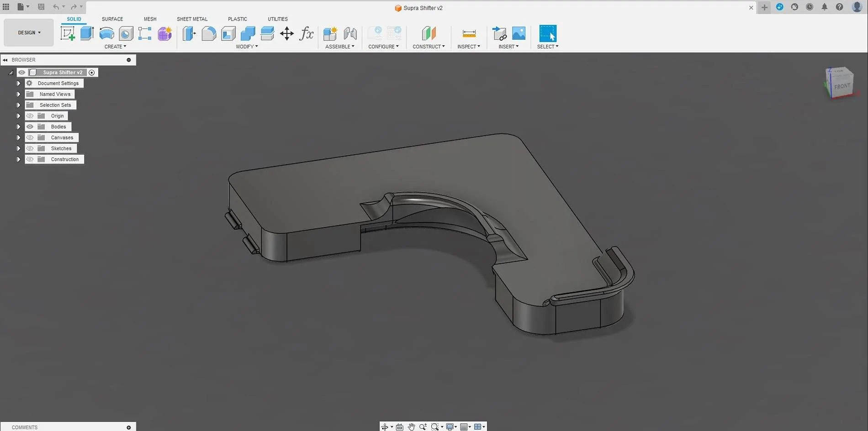Image resolution: width=868 pixels, height=431 pixels.
Task: Click the Combine tool icon
Action: (248, 33)
